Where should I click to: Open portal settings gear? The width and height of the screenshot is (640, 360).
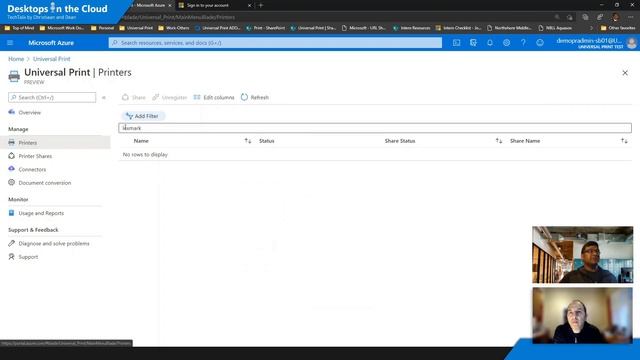(x=507, y=43)
